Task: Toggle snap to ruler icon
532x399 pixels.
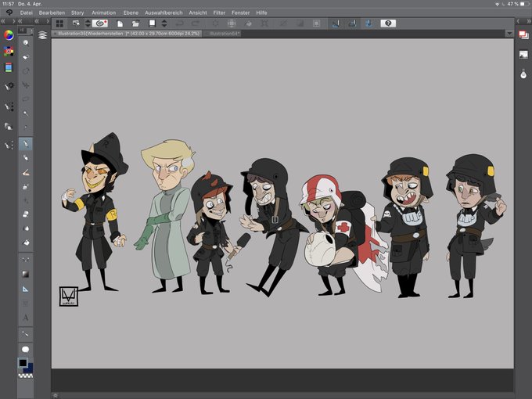Action: (x=336, y=23)
